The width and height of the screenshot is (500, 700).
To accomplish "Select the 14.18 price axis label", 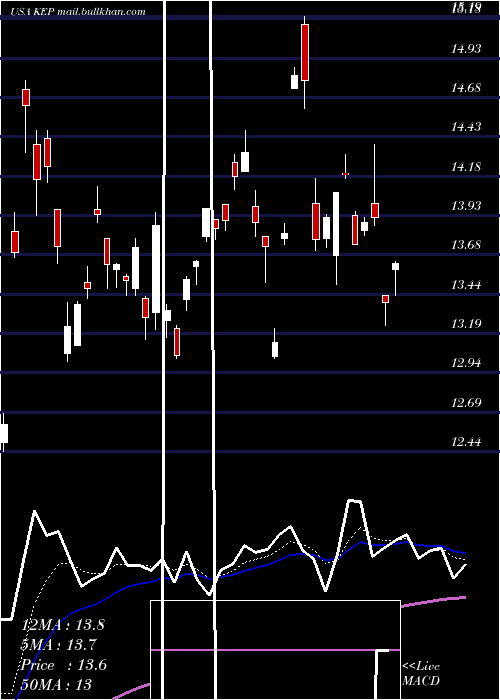I will click(x=466, y=167).
